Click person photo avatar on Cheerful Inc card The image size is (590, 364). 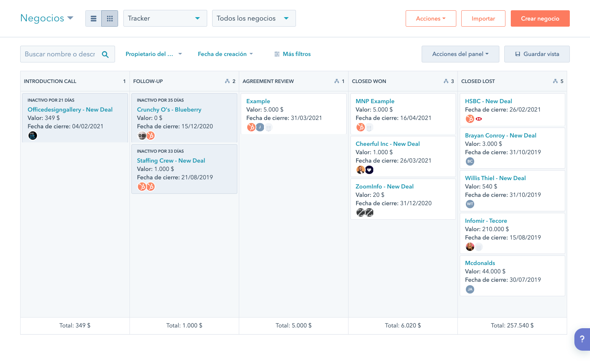coord(360,170)
